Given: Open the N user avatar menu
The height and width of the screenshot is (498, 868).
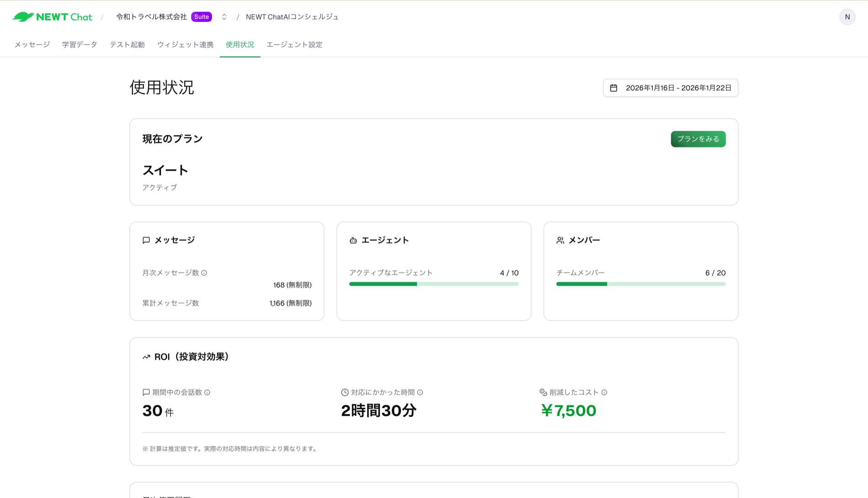Looking at the screenshot, I should coord(847,16).
